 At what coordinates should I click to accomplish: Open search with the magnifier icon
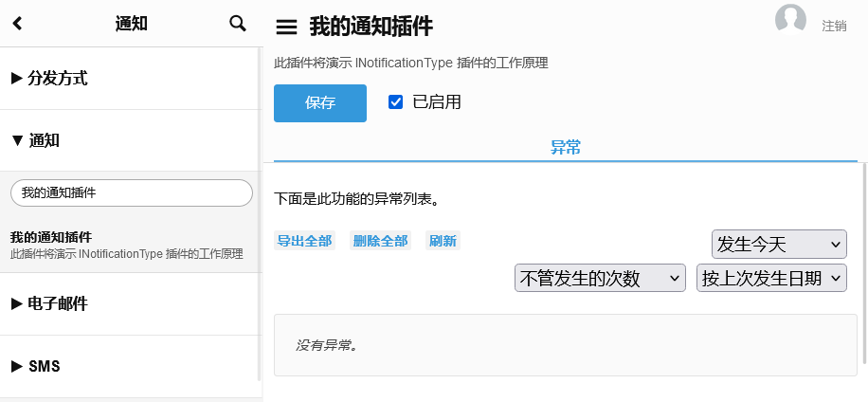pyautogui.click(x=238, y=24)
